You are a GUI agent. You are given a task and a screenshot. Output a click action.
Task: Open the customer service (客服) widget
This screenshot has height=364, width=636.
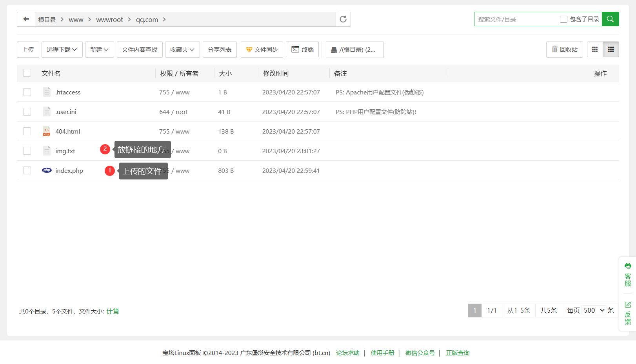628,275
